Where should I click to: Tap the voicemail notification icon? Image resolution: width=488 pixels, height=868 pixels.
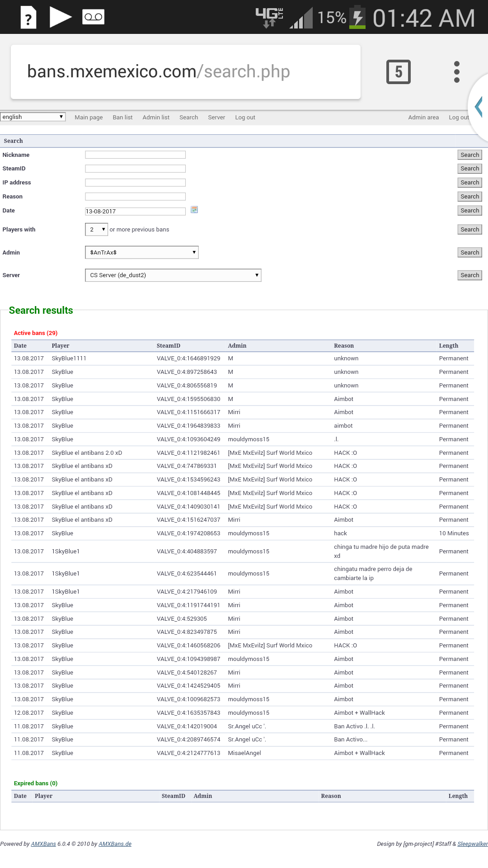pyautogui.click(x=94, y=17)
